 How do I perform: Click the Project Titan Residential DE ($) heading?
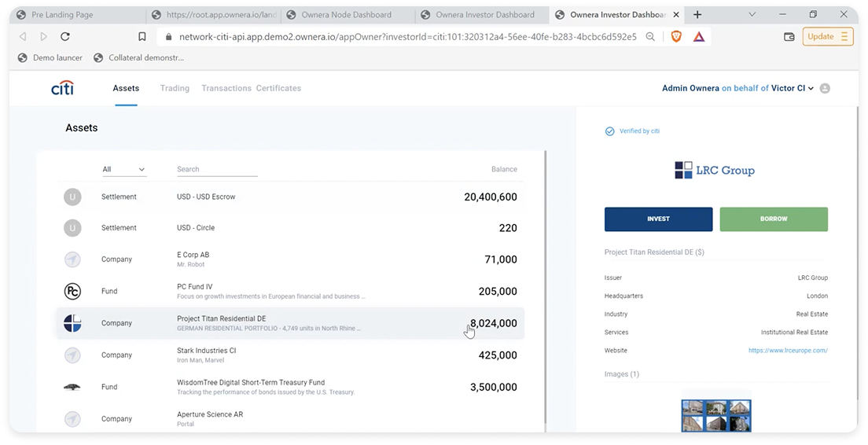click(654, 252)
